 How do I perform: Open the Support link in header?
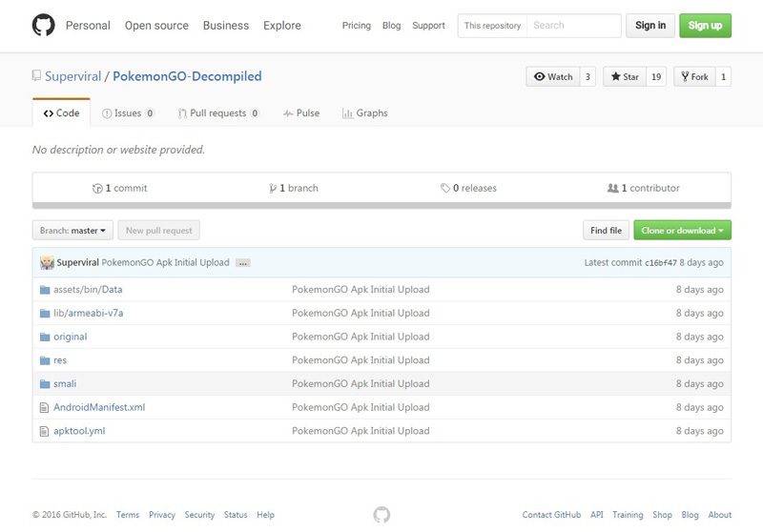(x=428, y=26)
